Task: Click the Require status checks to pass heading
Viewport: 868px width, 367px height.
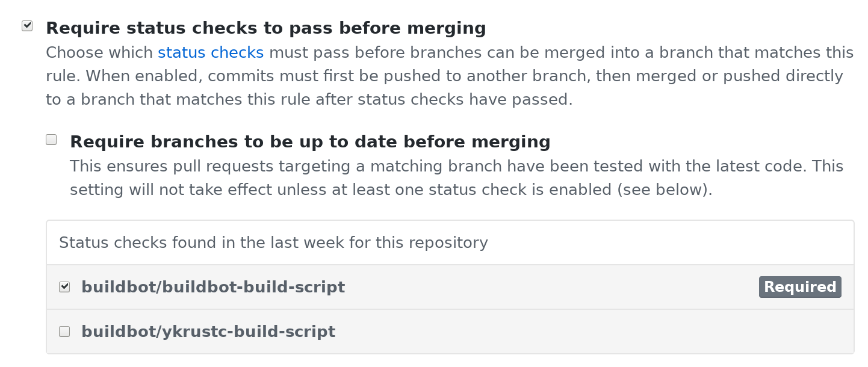Action: 265,28
